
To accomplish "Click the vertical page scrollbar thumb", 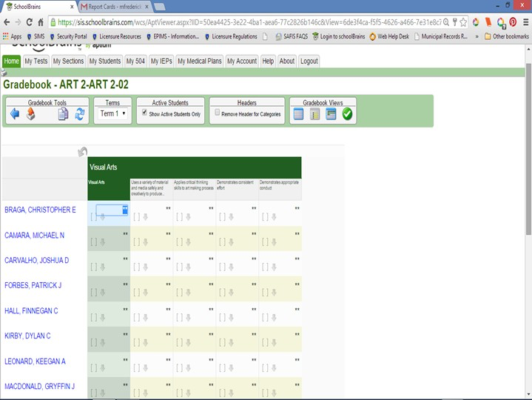I will 528,149.
